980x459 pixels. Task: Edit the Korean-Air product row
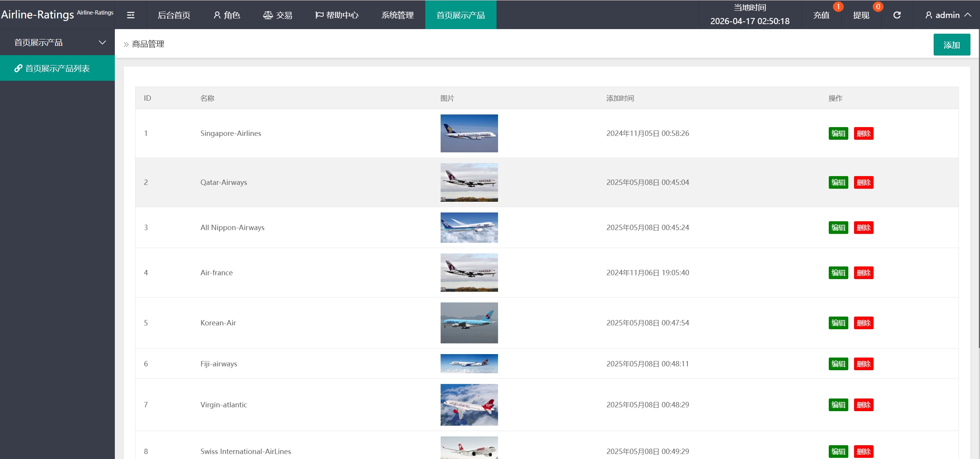pos(838,323)
